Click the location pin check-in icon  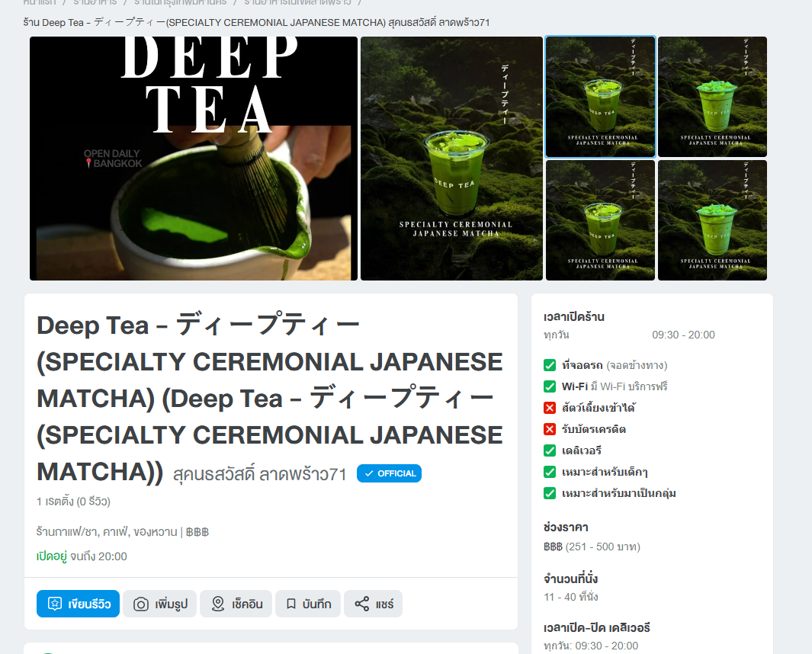[x=218, y=604]
